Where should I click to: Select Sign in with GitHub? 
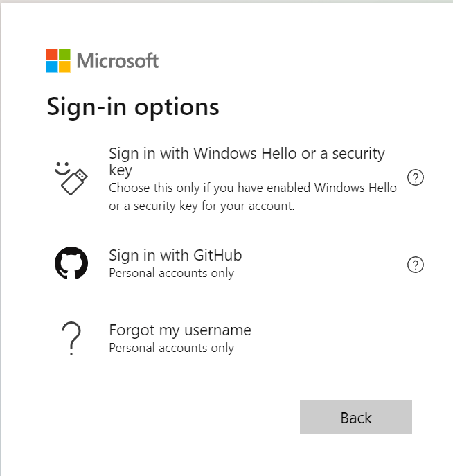pyautogui.click(x=175, y=255)
